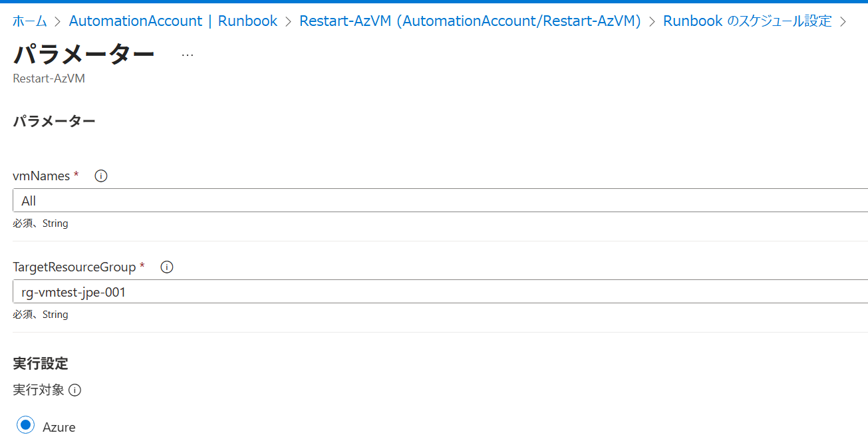Return to Runbook のスケジュール設定 breadcrumb
Image resolution: width=868 pixels, height=439 pixels.
pos(747,21)
